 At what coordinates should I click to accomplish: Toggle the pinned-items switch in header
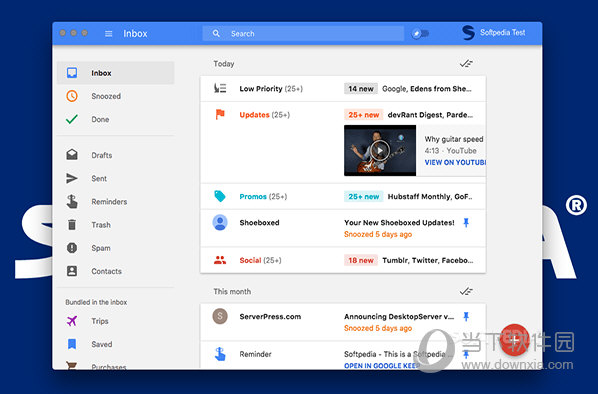[x=420, y=34]
